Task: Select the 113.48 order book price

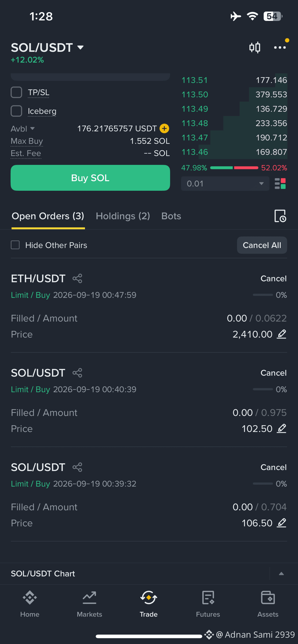Action: pyautogui.click(x=195, y=123)
